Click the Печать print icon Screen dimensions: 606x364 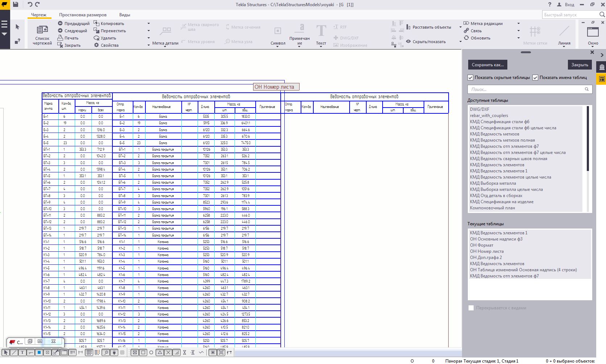point(61,38)
